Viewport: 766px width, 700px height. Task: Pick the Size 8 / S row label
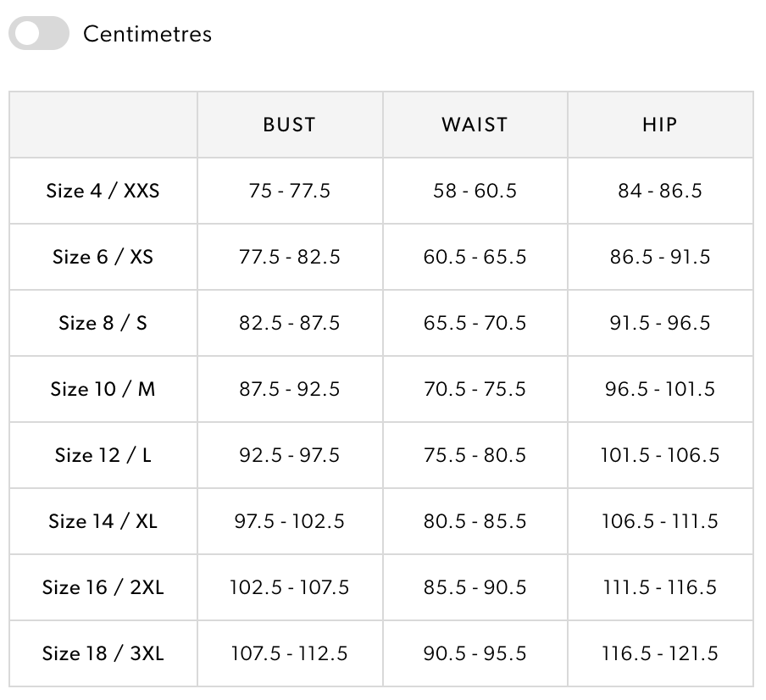[103, 323]
